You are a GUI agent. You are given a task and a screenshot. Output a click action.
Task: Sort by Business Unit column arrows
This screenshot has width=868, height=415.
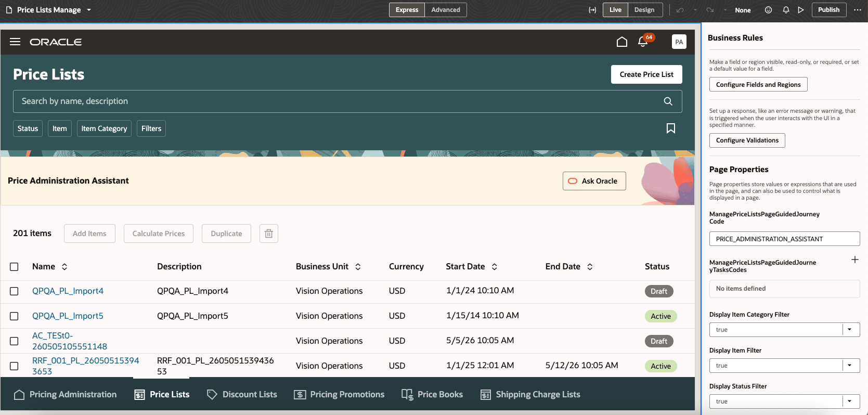tap(358, 267)
